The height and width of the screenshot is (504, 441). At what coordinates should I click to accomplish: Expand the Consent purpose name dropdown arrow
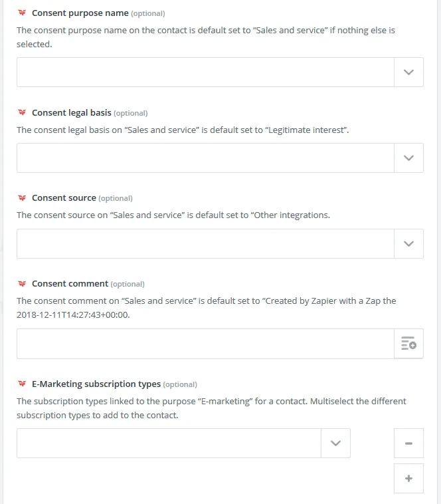point(408,72)
